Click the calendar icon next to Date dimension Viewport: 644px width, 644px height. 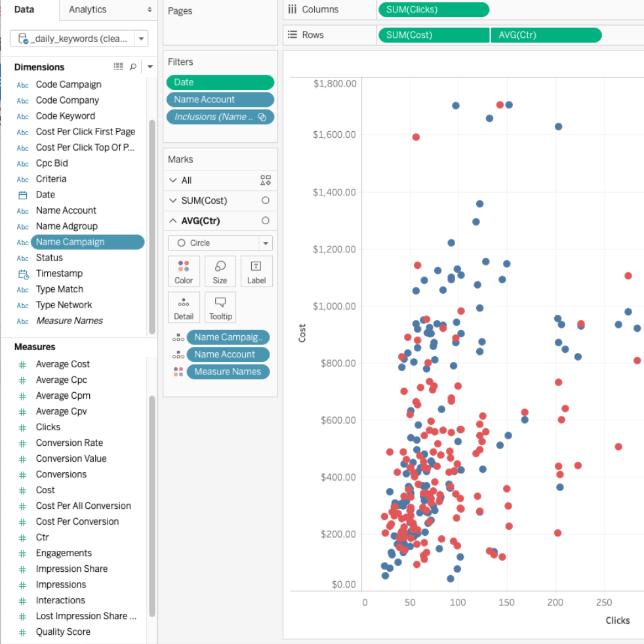coord(22,195)
